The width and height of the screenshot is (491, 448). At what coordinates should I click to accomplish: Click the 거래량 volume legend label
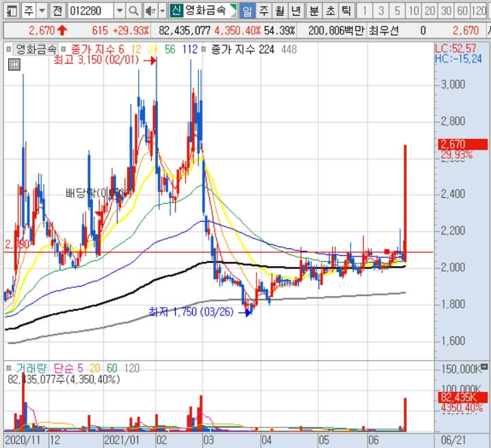pos(31,368)
